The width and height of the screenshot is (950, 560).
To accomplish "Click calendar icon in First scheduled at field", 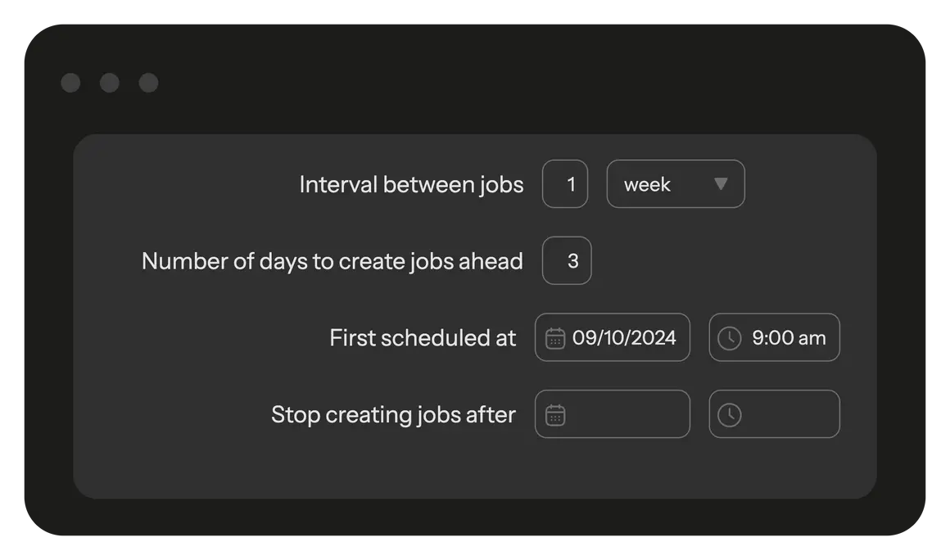I will [555, 338].
